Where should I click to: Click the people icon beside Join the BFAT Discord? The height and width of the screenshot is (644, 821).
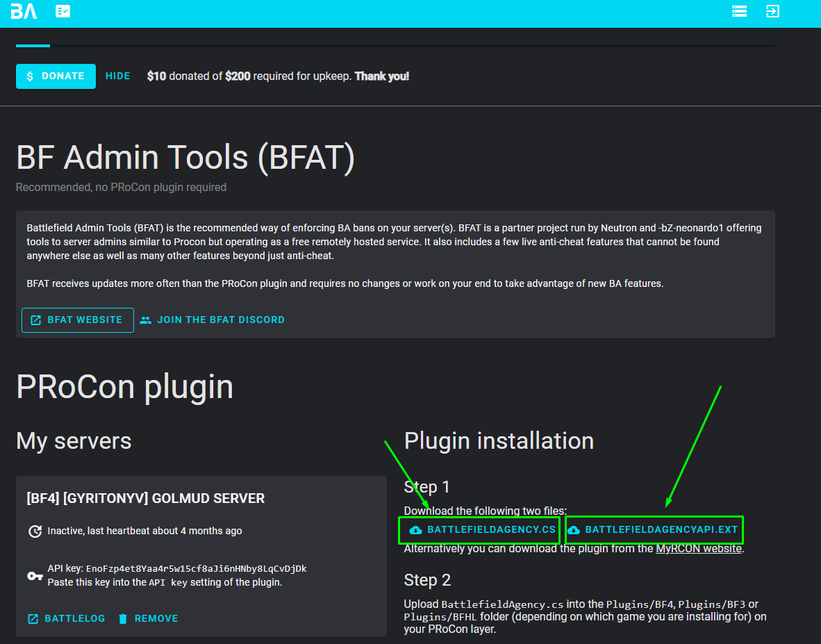point(145,320)
